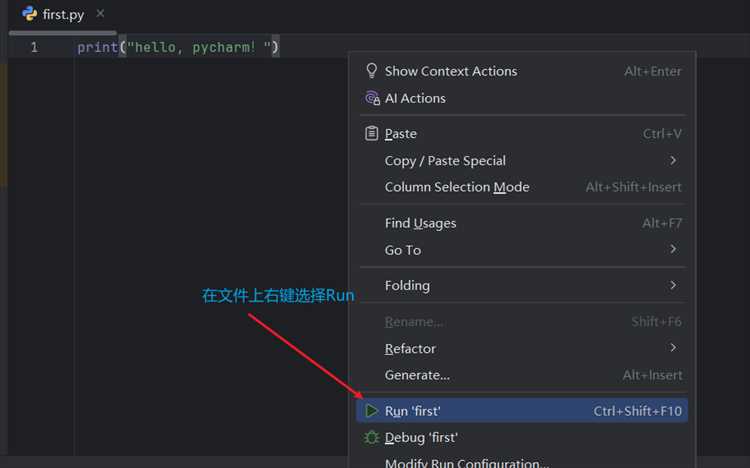Click the Alt+Enter shortcut text

coord(652,71)
